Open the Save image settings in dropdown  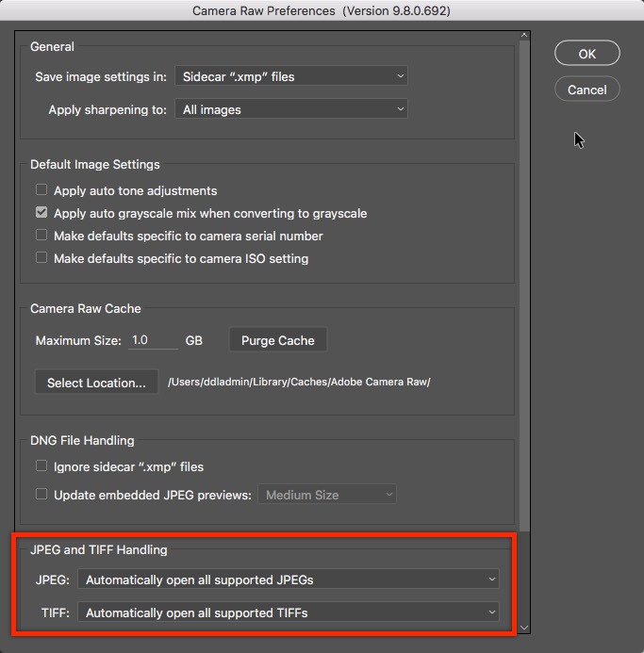[x=291, y=75]
